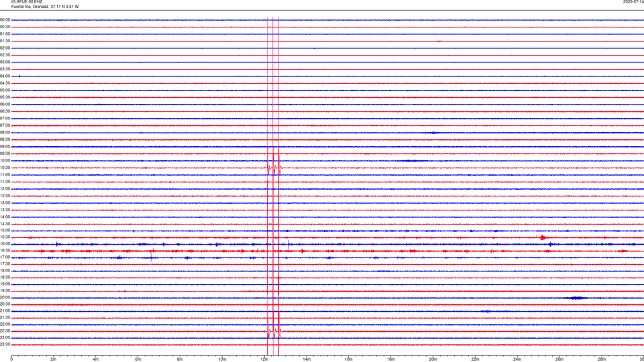644x362 pixels.
Task: Click the 26m tick on the minute axis
Action: [x=559, y=359]
